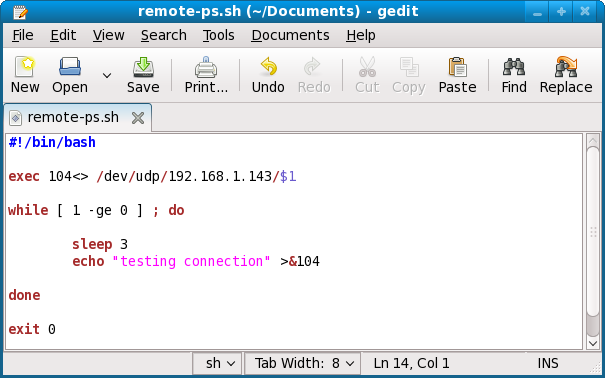
Task: Click the '$1' variable in the exec line
Action: (288, 176)
